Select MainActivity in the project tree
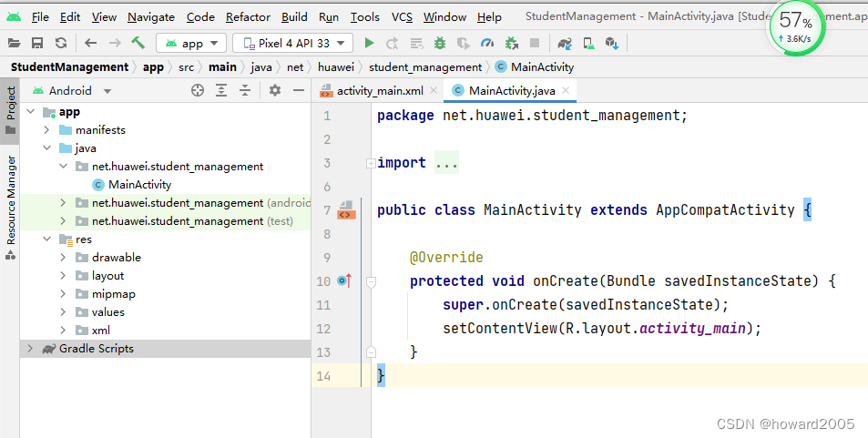This screenshot has height=438, width=868. (x=139, y=184)
